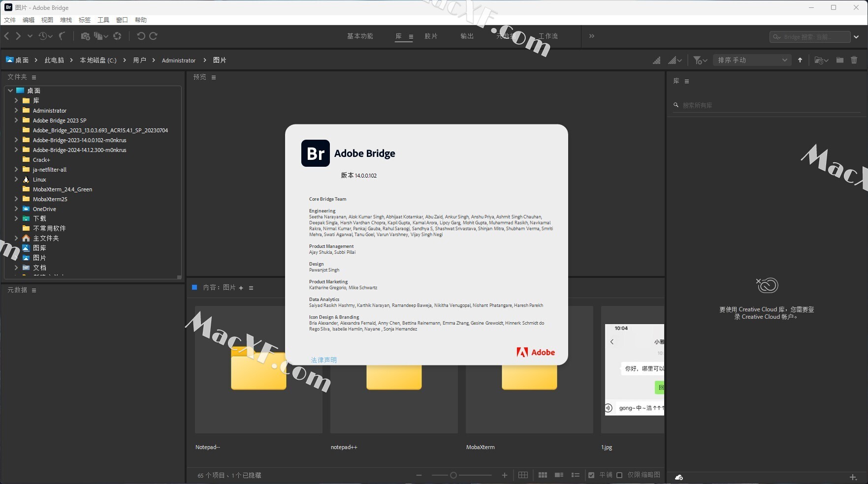The width and height of the screenshot is (868, 484).
Task: Switch to list view
Action: click(x=575, y=475)
